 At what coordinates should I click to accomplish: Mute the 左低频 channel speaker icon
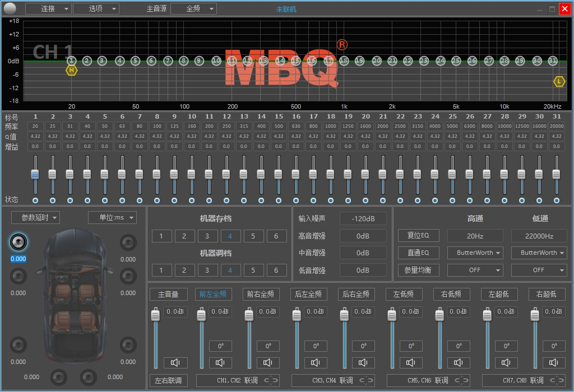(411, 362)
